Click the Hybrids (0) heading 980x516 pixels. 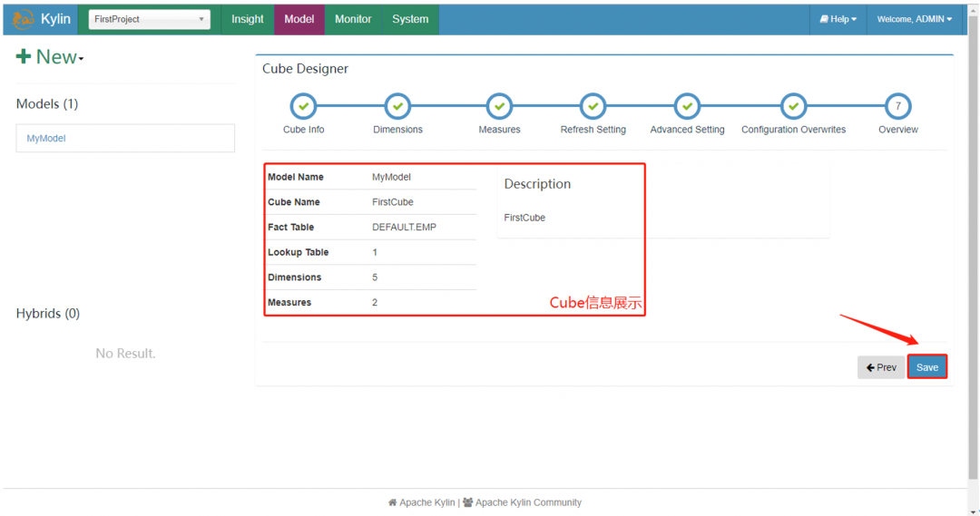tap(48, 313)
